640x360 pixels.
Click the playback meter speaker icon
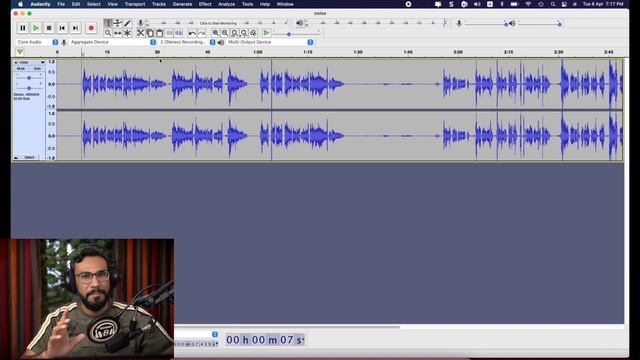(x=300, y=23)
